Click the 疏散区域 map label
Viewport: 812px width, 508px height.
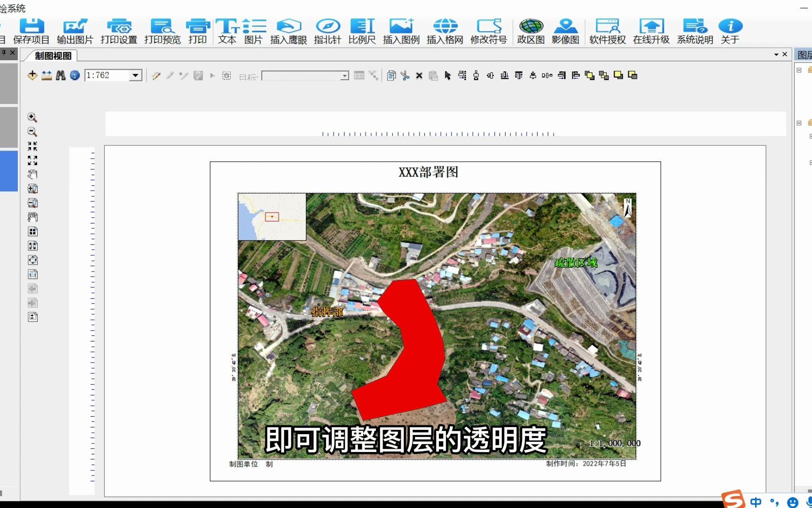576,262
